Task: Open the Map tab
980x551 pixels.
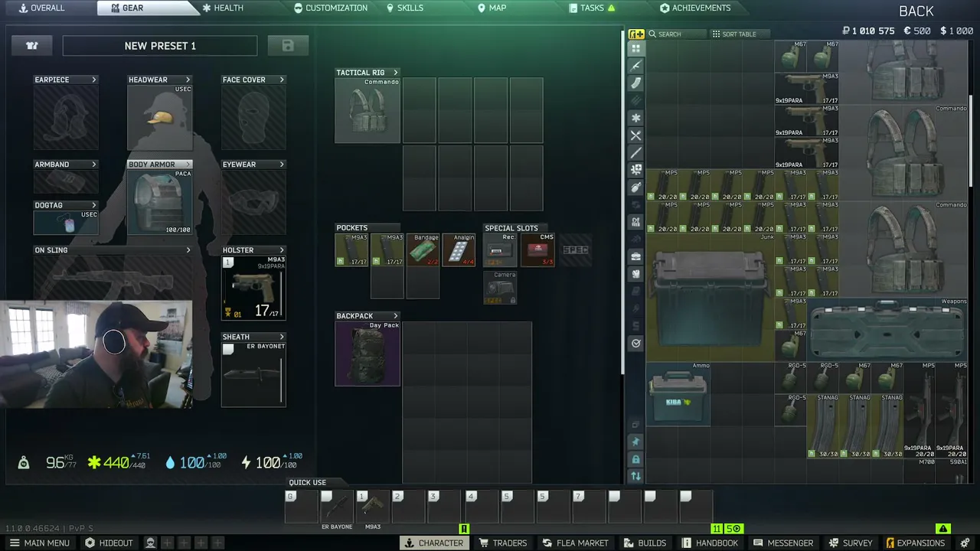Action: point(492,8)
